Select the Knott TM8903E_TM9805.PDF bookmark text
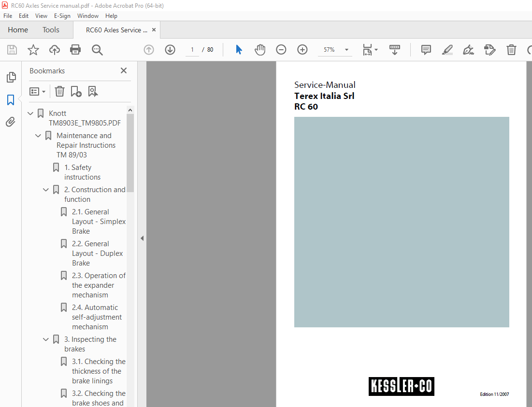The width and height of the screenshot is (532, 407). pyautogui.click(x=85, y=118)
